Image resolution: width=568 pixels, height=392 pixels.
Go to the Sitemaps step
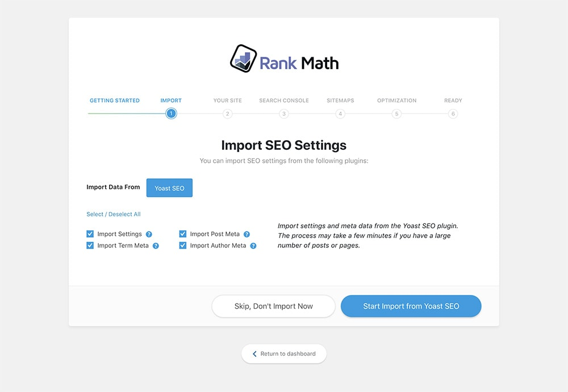click(340, 100)
